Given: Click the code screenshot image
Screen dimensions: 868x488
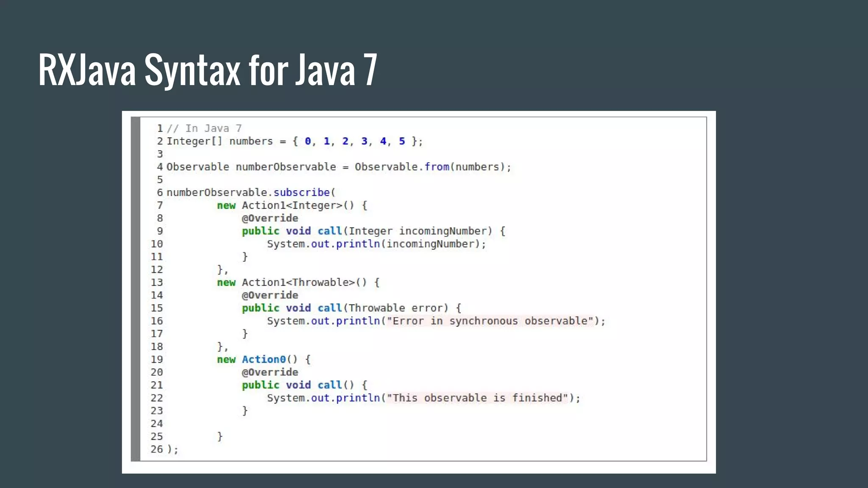Looking at the screenshot, I should [x=419, y=292].
